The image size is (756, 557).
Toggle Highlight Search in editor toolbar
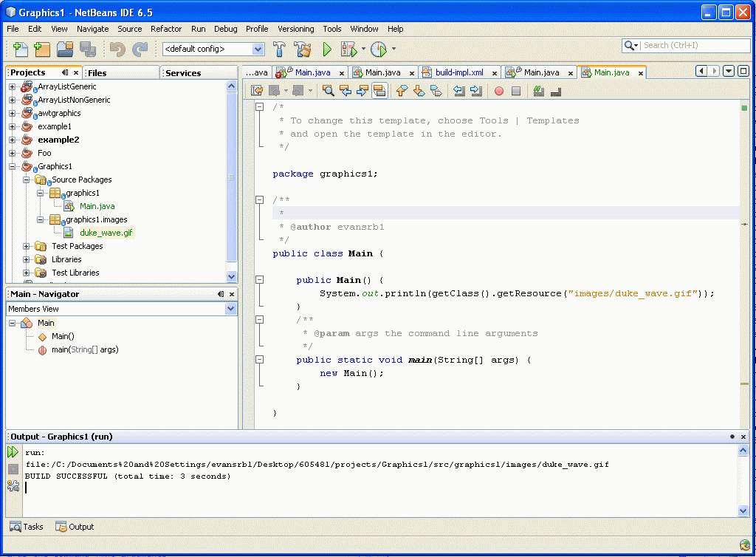379,91
